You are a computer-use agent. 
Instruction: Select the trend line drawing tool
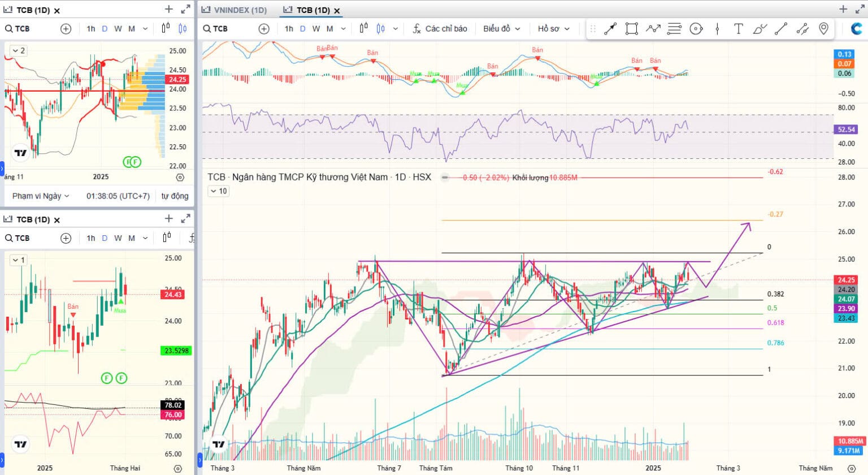[x=610, y=29]
